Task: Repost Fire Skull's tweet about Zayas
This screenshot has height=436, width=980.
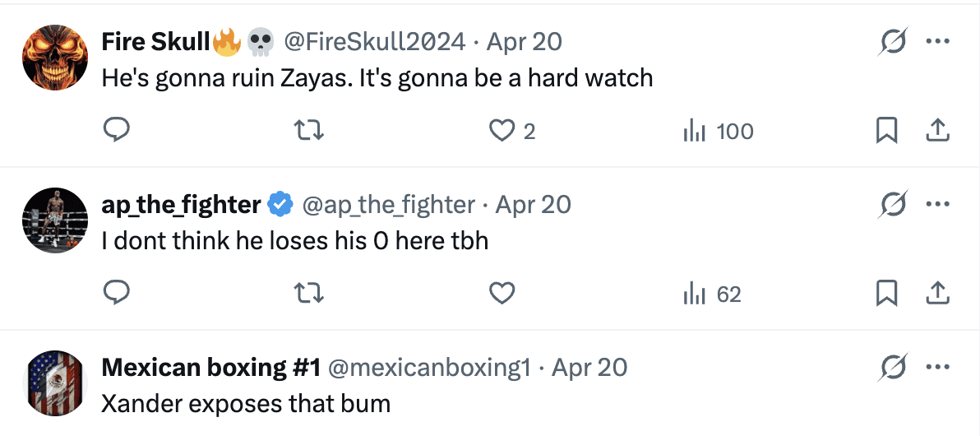Action: coord(310,130)
